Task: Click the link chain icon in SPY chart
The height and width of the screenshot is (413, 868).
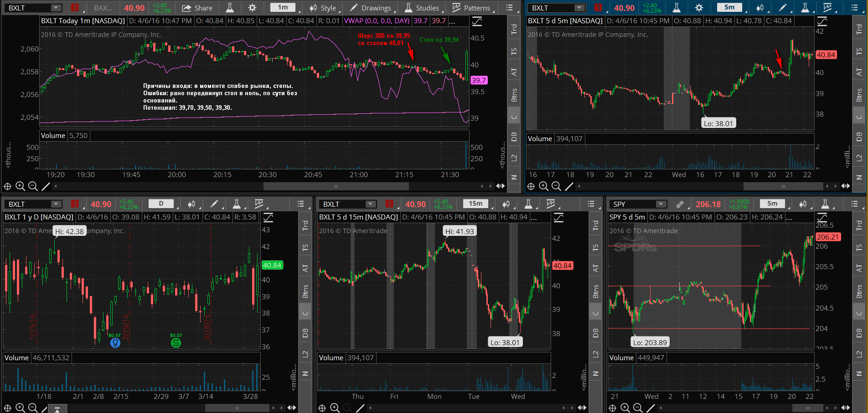Action: pos(680,204)
